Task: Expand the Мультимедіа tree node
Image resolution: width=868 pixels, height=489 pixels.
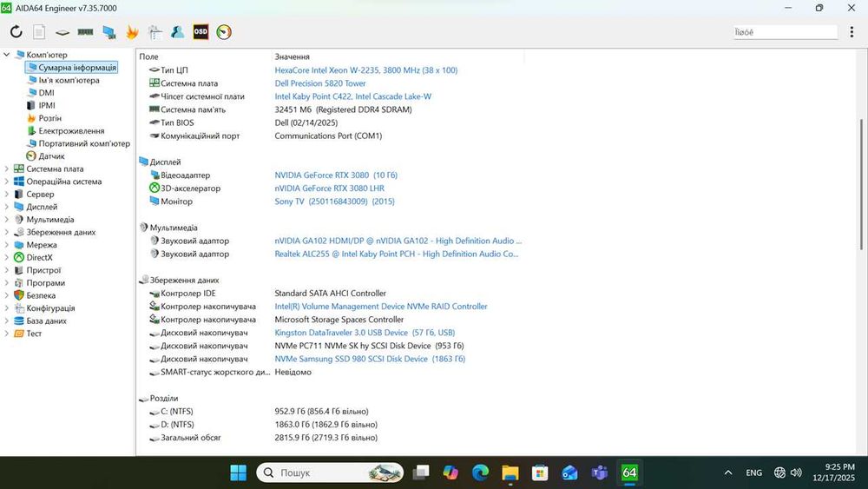Action: coord(7,219)
